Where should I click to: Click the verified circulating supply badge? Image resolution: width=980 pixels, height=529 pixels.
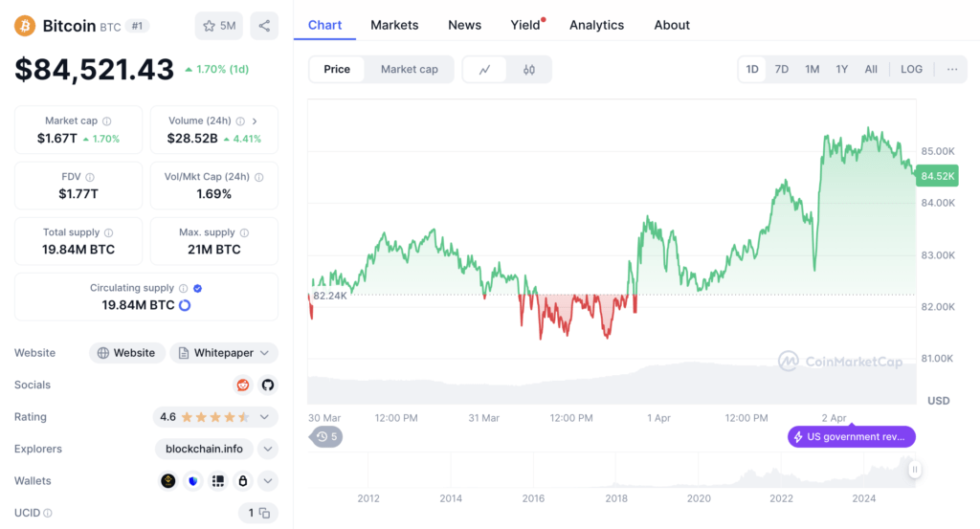pyautogui.click(x=197, y=289)
